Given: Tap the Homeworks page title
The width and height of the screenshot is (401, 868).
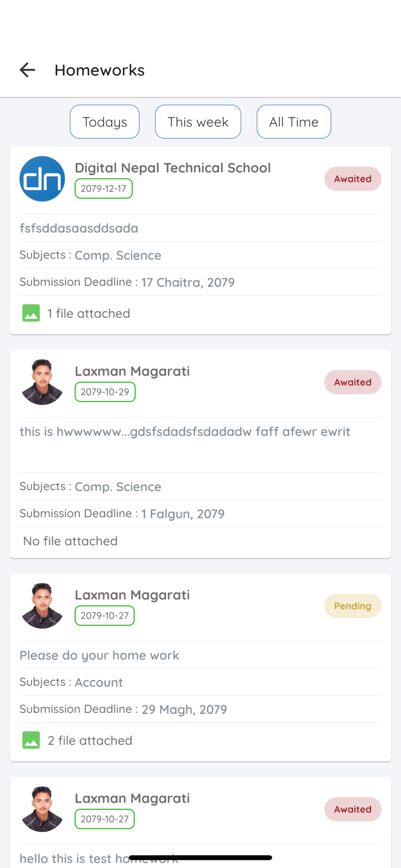Looking at the screenshot, I should tap(100, 70).
